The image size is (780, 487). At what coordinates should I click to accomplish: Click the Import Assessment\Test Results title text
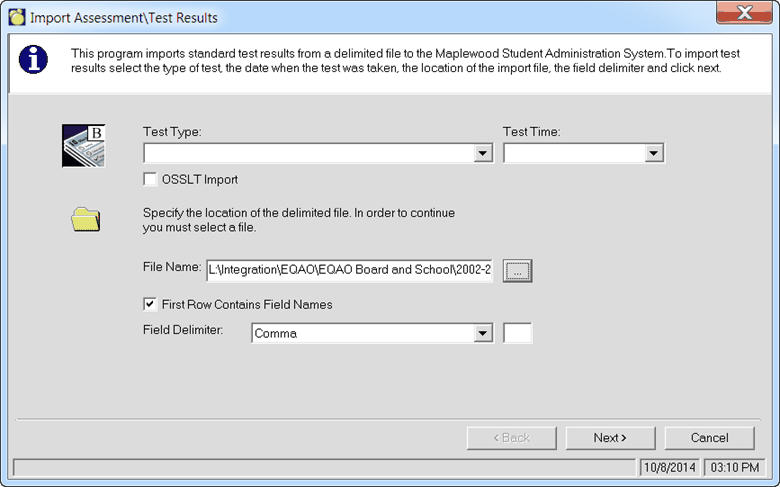tap(124, 18)
